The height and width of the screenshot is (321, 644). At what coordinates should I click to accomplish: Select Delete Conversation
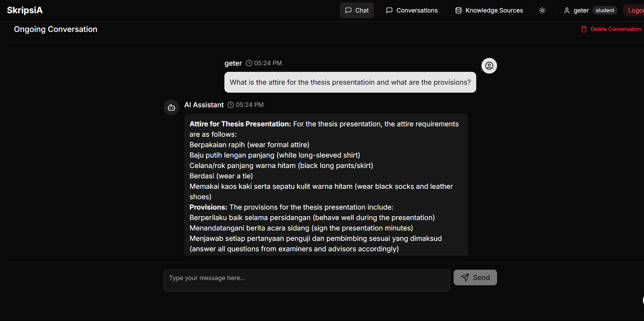pos(616,29)
